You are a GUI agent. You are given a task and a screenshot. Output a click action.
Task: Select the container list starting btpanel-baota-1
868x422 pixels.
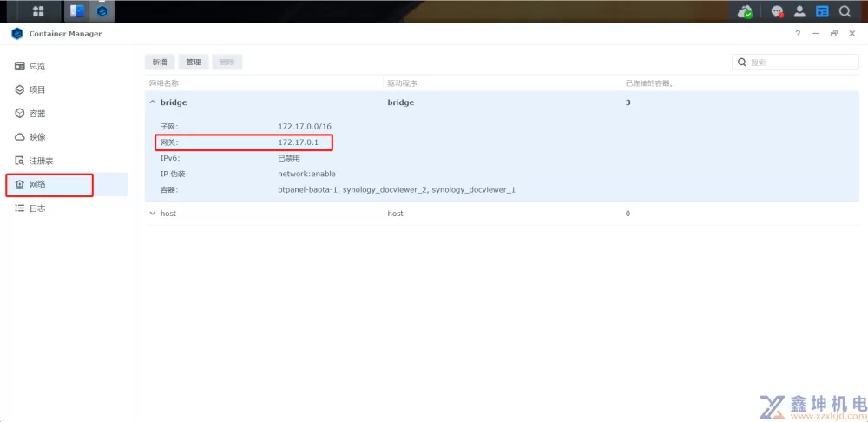(x=397, y=190)
